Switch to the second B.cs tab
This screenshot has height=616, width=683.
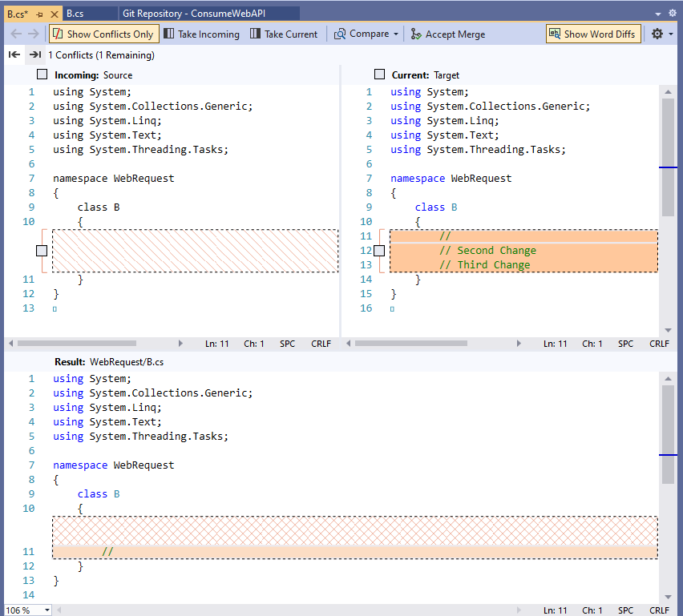75,14
